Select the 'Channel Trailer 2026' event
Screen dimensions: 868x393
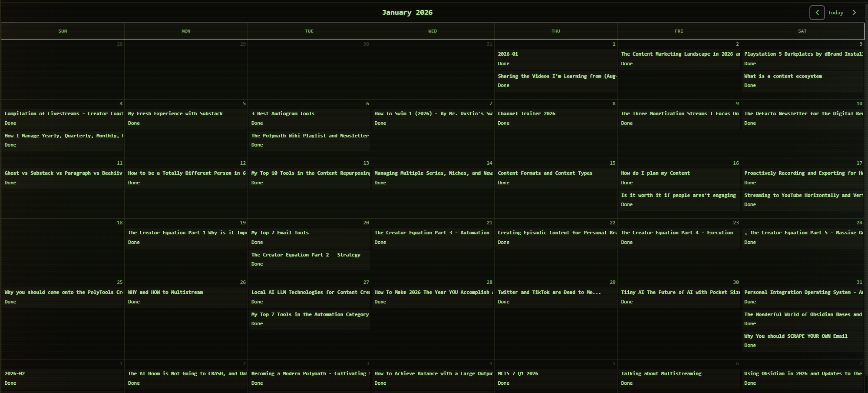526,114
